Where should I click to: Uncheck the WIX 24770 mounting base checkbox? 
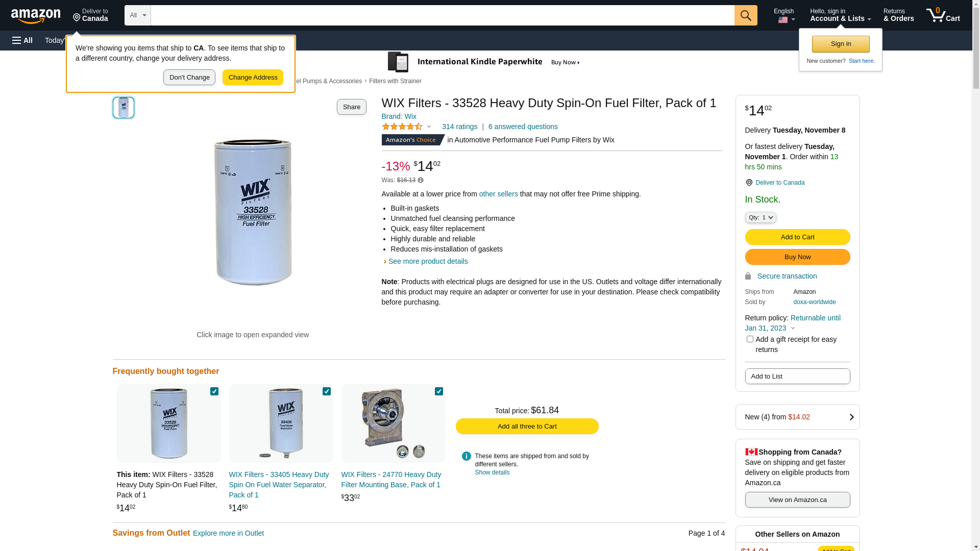439,391
